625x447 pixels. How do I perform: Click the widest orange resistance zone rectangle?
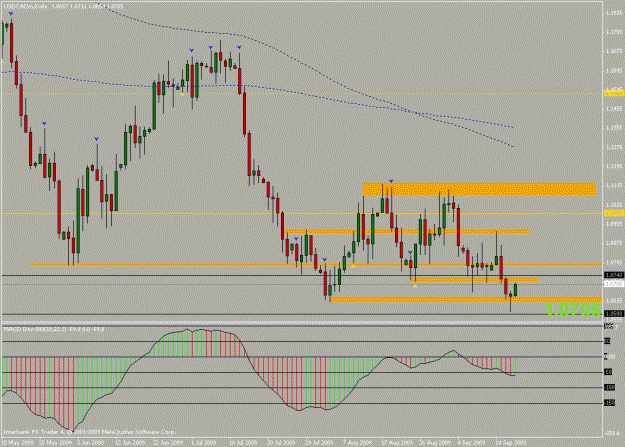coord(480,189)
